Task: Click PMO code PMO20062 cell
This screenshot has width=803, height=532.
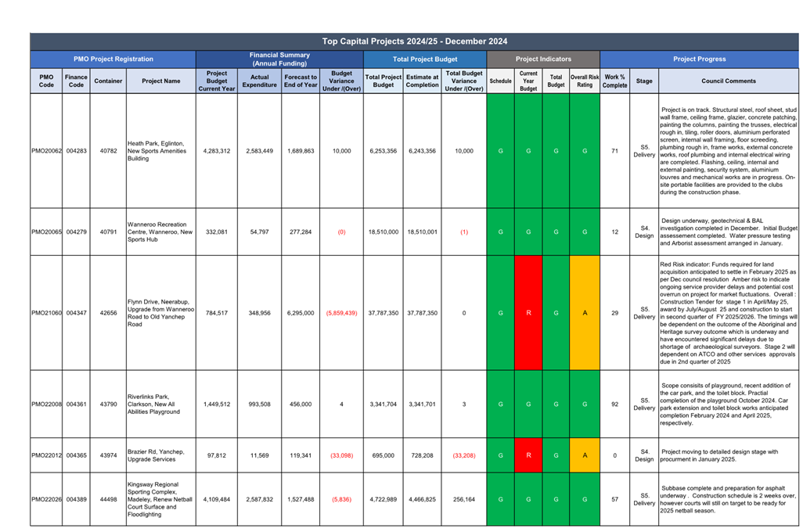Action: [46, 151]
